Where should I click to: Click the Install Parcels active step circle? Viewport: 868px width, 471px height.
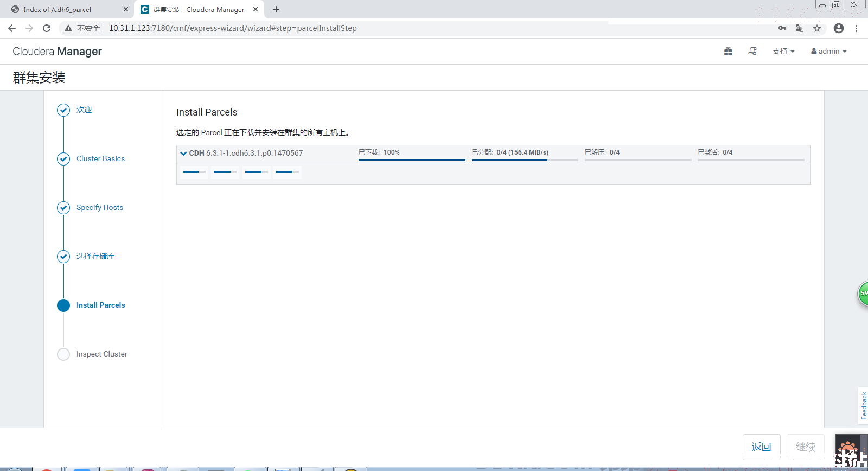click(x=63, y=305)
